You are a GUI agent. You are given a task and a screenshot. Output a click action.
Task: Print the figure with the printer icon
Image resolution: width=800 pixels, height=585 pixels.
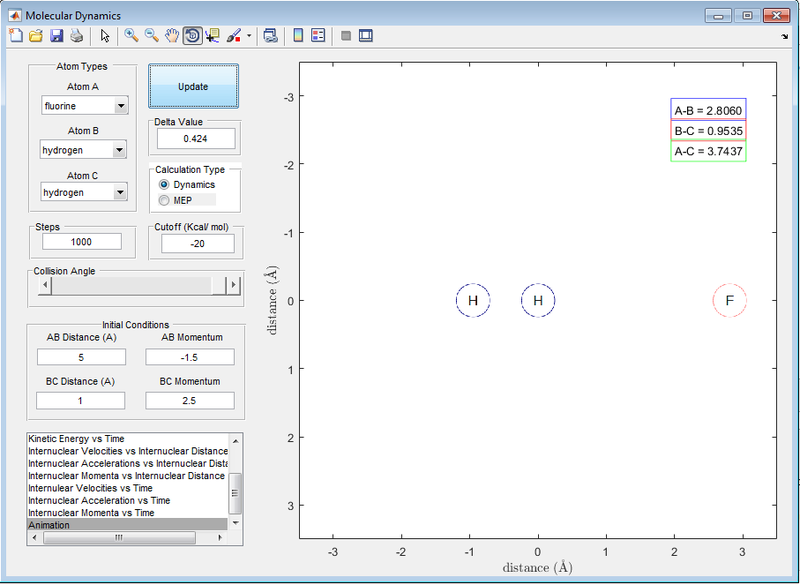point(76,36)
